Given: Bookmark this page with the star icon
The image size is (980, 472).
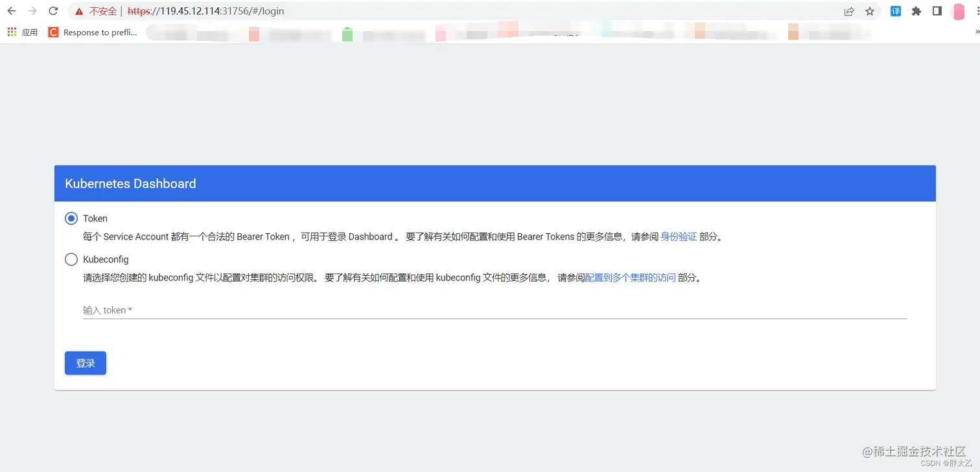Looking at the screenshot, I should click(870, 11).
